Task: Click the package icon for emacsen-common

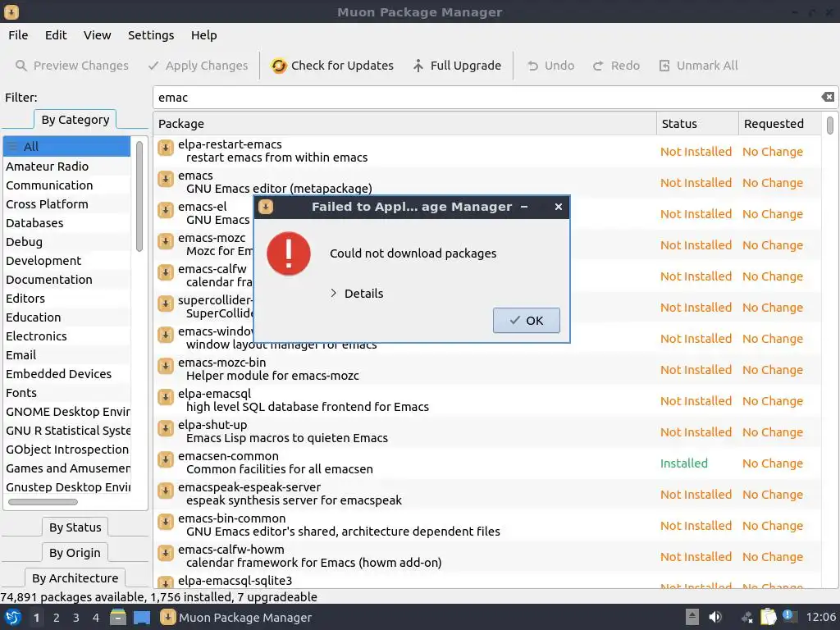Action: [166, 459]
